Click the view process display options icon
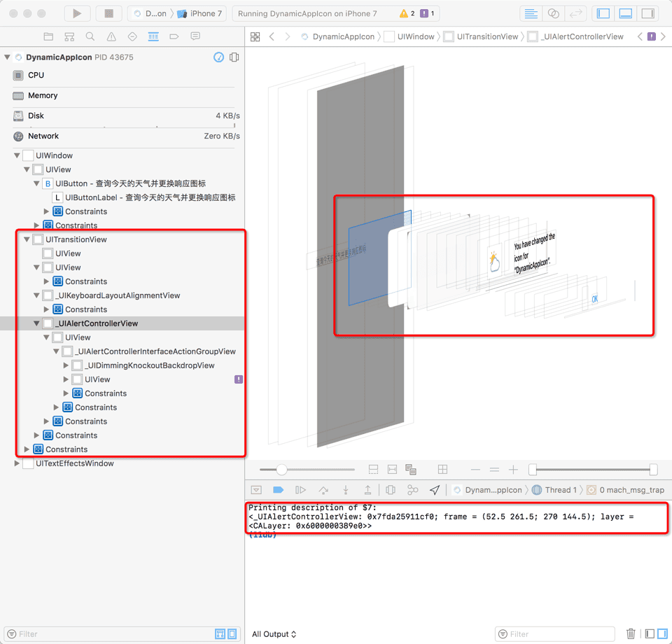 [x=234, y=57]
